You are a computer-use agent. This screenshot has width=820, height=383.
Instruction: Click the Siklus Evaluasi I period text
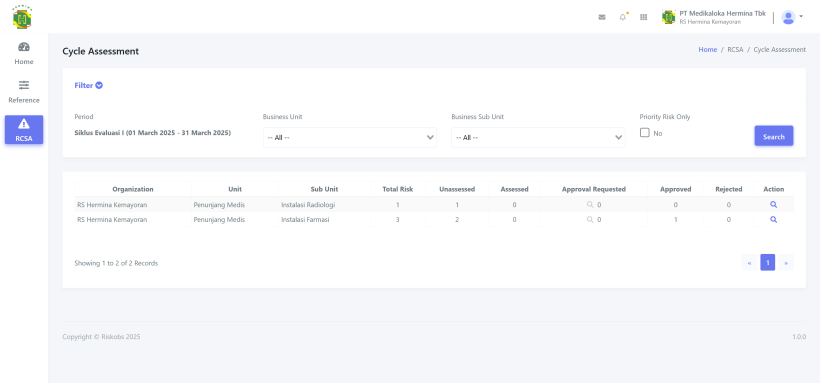tap(153, 133)
